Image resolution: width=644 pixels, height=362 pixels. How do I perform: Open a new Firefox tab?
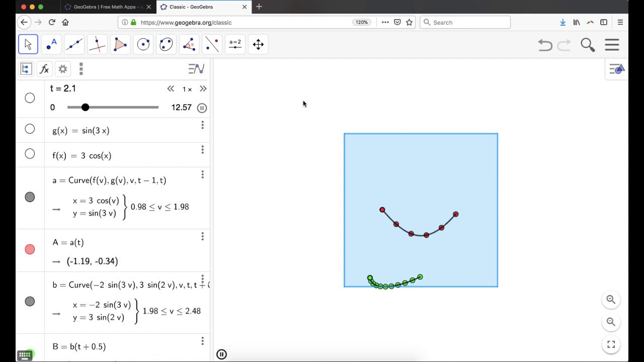(259, 7)
